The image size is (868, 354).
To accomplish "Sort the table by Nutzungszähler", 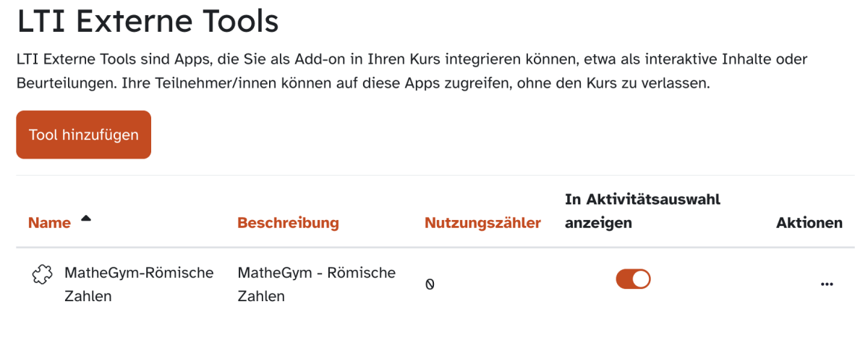I will tap(482, 223).
